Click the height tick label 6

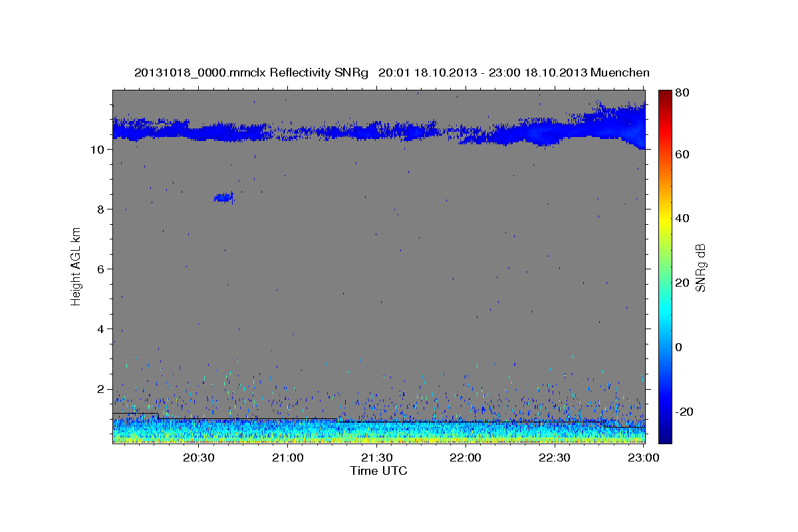[x=99, y=269]
